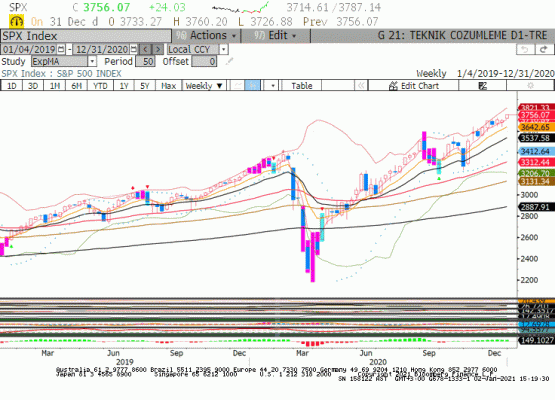
Task: Step the date range backward
Action: click(x=145, y=49)
